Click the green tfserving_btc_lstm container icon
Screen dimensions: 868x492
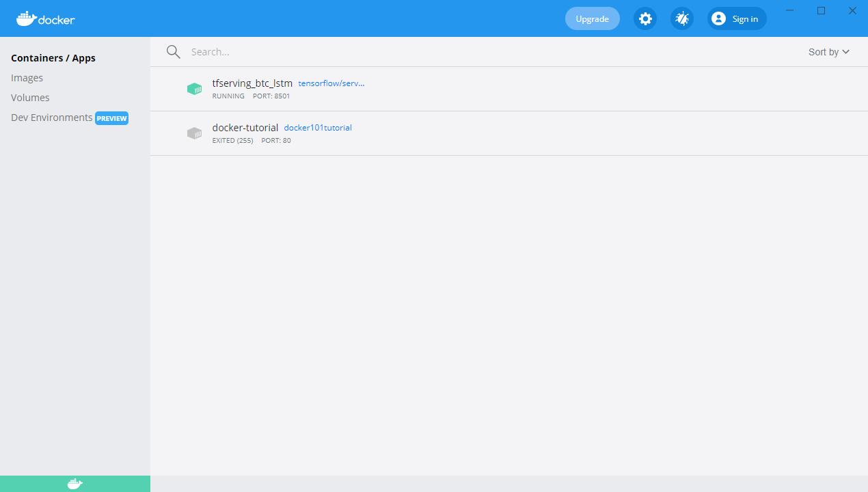click(x=194, y=89)
